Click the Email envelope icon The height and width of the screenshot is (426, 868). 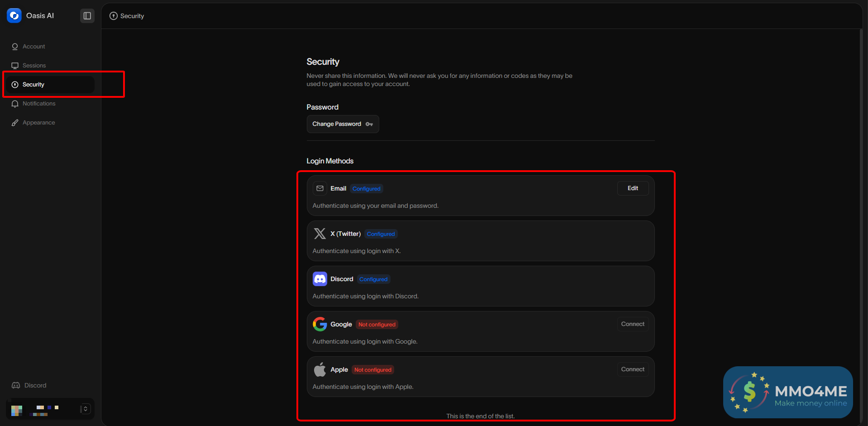(x=320, y=188)
